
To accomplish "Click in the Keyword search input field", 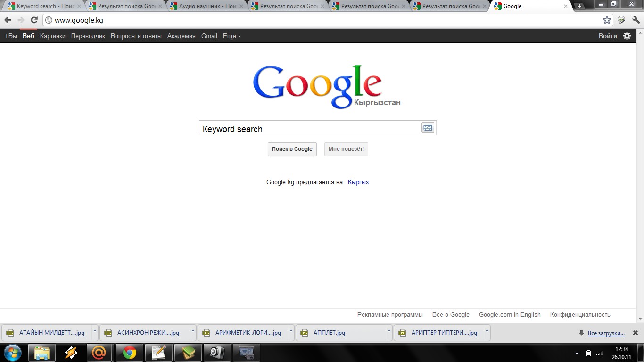I will (309, 128).
